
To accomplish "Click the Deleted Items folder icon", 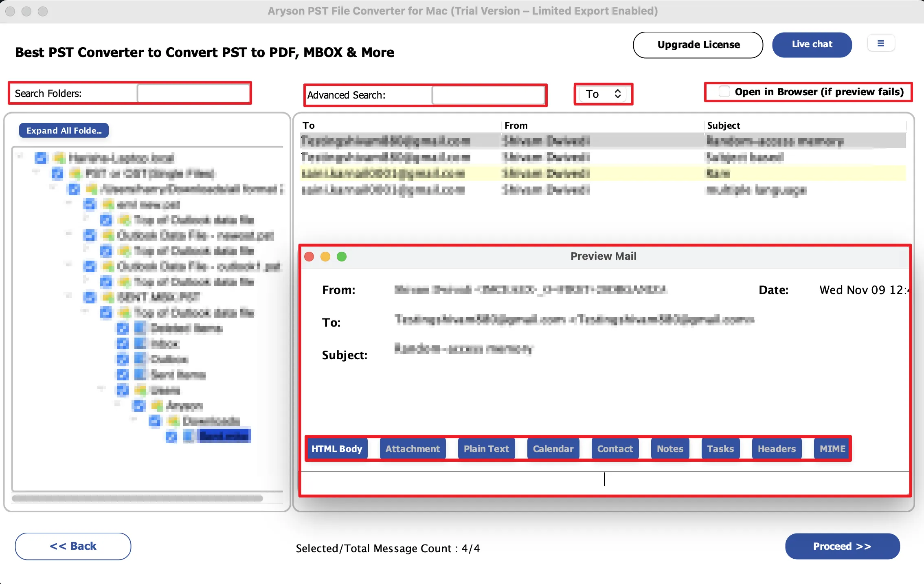I will click(x=140, y=328).
